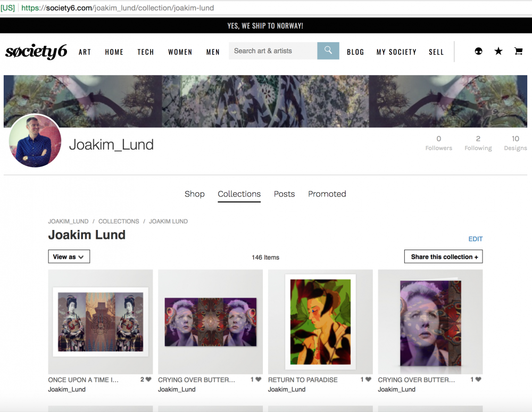Viewport: 532px width, 412px height.
Task: Open the ART menu
Action: point(85,52)
